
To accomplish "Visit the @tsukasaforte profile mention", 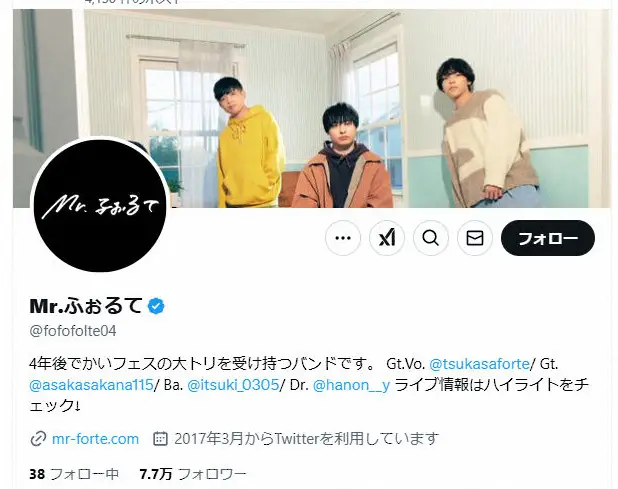I will coord(479,363).
